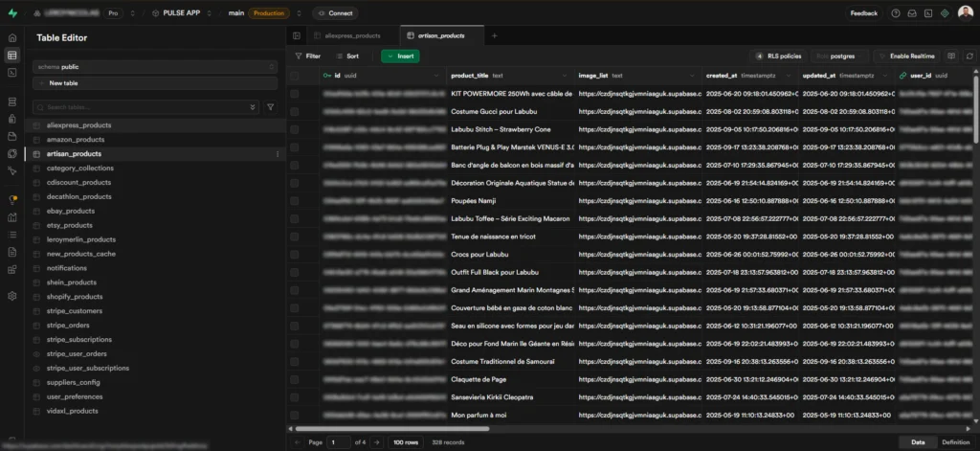
Task: Select the artisan_products tab
Action: point(442,35)
